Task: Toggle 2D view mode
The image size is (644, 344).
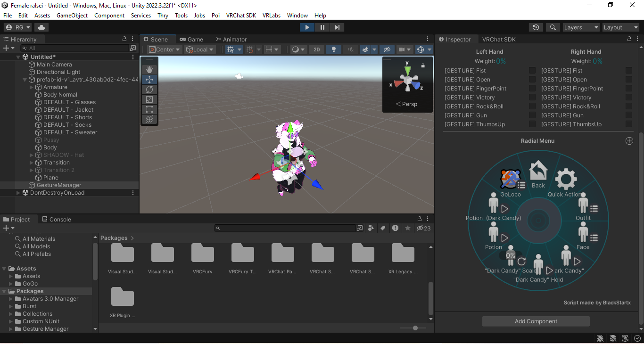Action: pos(317,49)
